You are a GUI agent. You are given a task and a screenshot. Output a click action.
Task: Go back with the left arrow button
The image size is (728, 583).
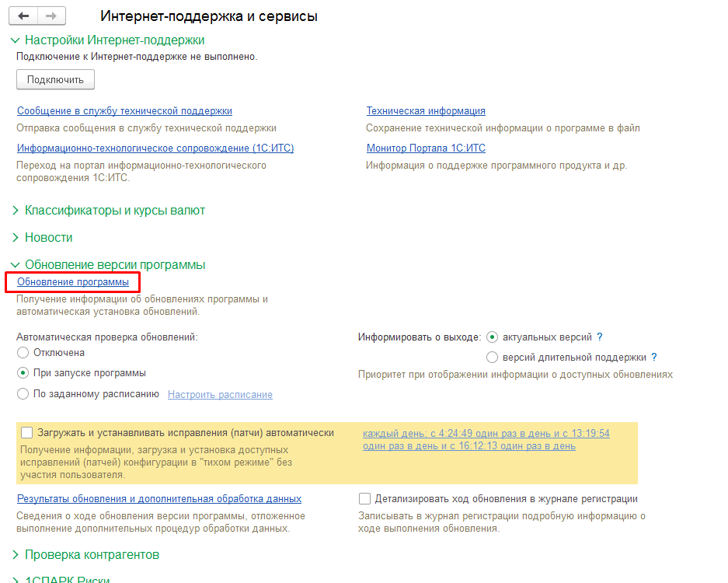click(x=23, y=16)
